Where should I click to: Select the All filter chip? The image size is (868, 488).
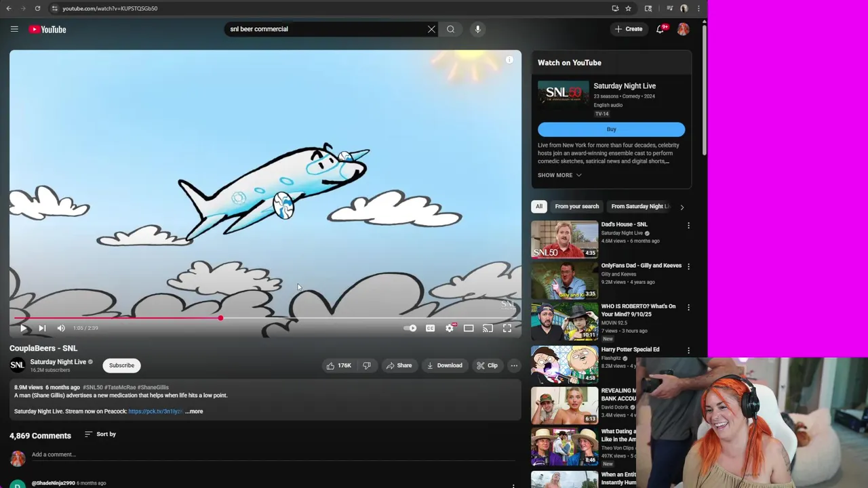[x=539, y=207]
